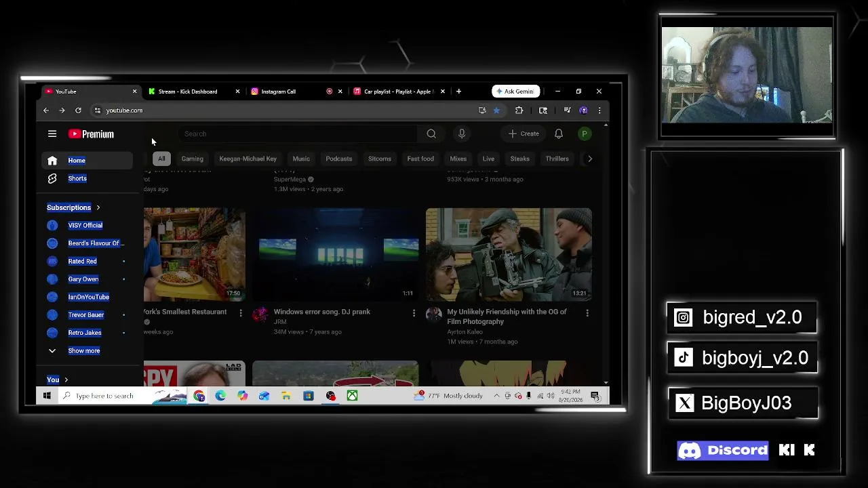Select the Keegan-Michael Key filter chip
Viewport: 868px width, 488px height.
(248, 159)
